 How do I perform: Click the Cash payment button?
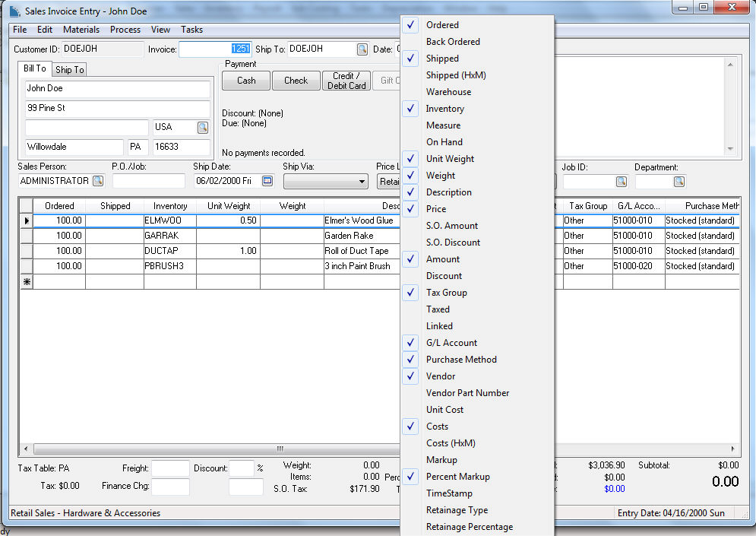pos(246,81)
